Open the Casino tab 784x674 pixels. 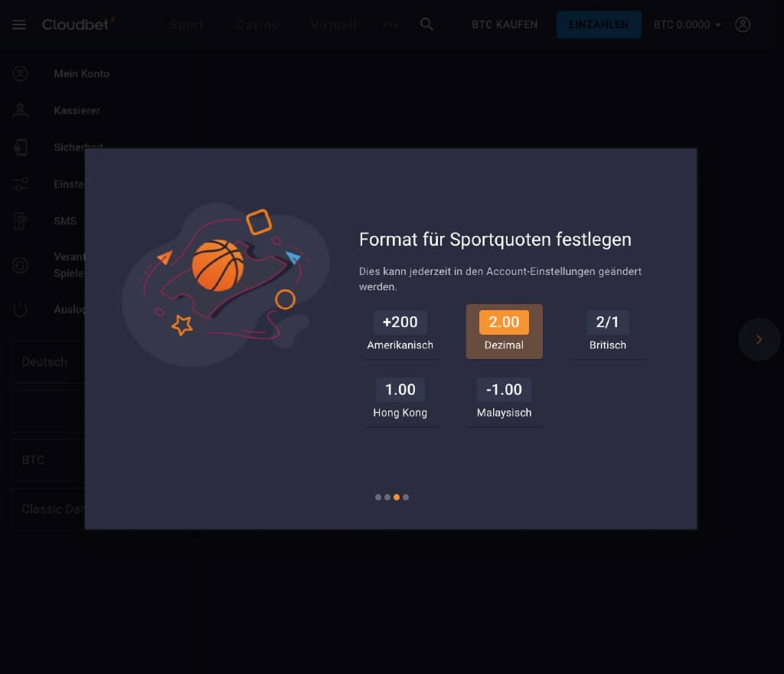click(257, 25)
